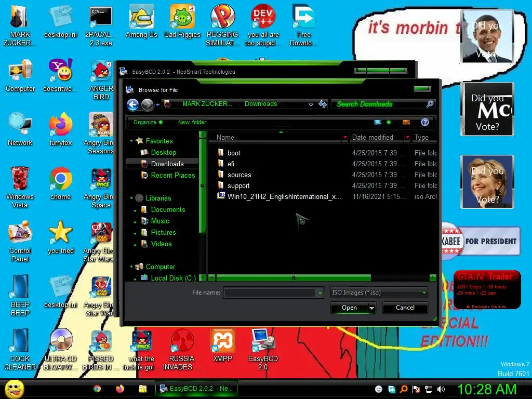Open the ULTRA CD BLOATW disc icon
This screenshot has width=532, height=399.
click(x=60, y=350)
